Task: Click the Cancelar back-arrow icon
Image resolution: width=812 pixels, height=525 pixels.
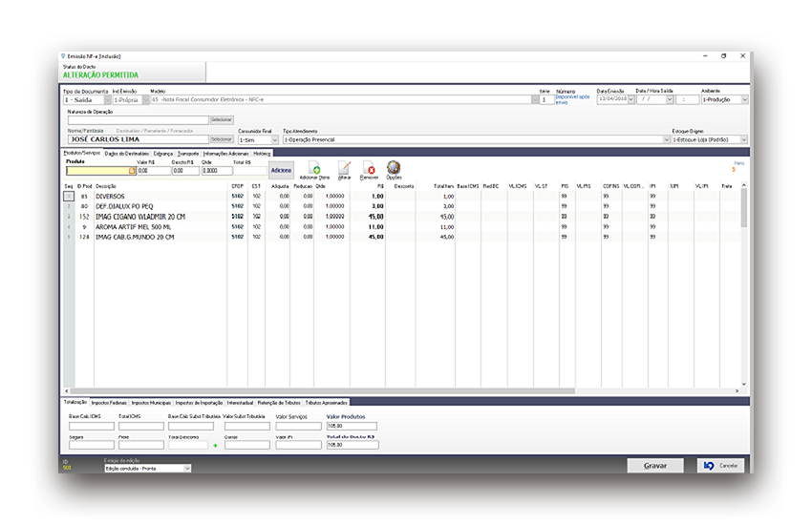Action: [708, 465]
